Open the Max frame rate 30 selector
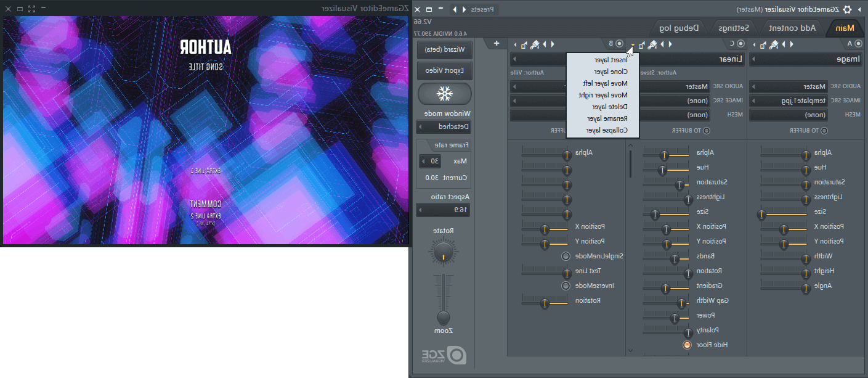 click(431, 161)
